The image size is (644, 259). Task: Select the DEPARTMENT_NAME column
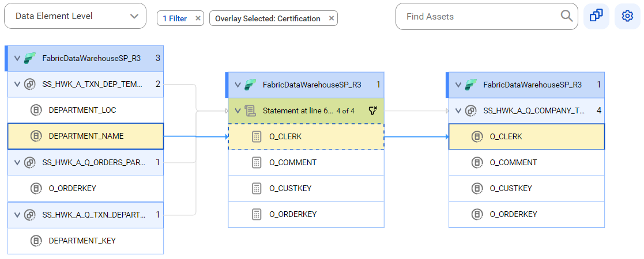tap(85, 136)
